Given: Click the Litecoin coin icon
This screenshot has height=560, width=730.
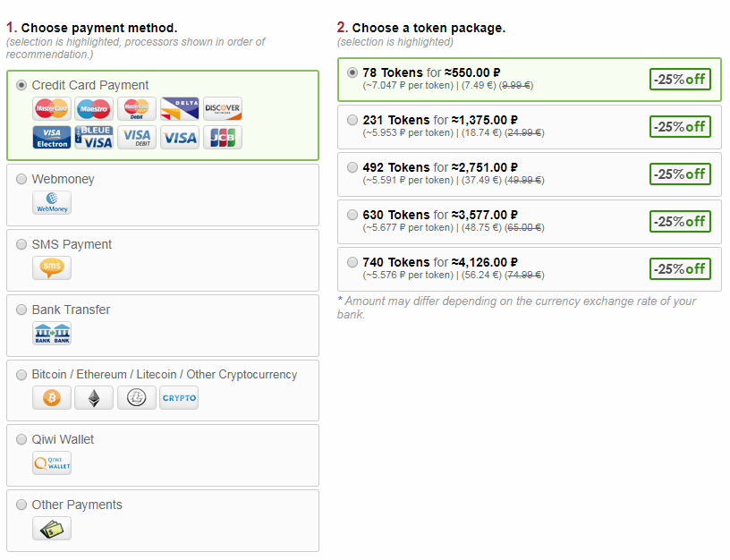Looking at the screenshot, I should tap(137, 398).
